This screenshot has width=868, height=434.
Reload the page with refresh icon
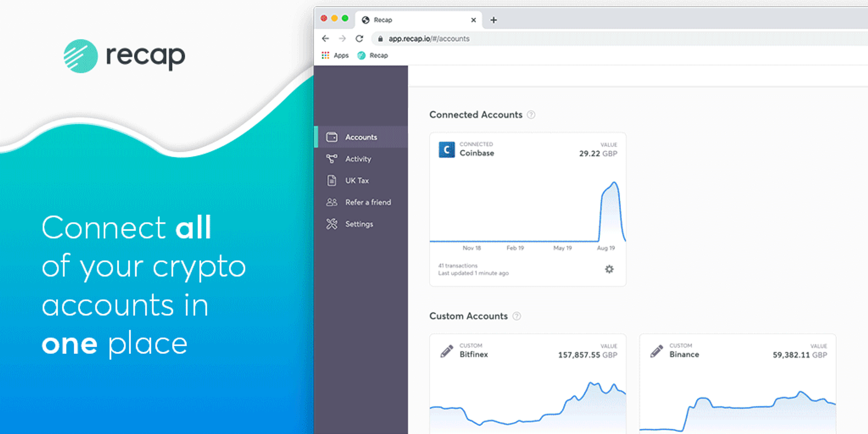tap(359, 38)
